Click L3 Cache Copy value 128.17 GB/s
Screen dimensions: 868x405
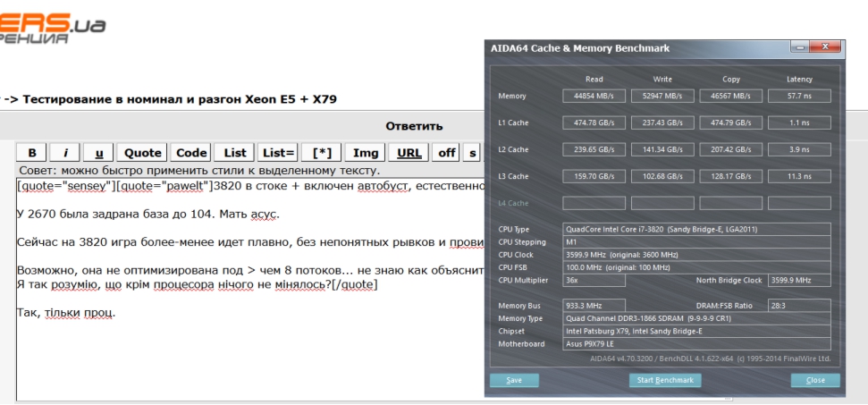[x=730, y=176]
